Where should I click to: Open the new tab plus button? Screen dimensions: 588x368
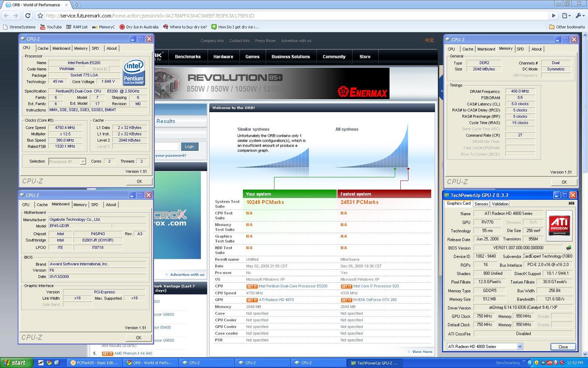point(77,5)
